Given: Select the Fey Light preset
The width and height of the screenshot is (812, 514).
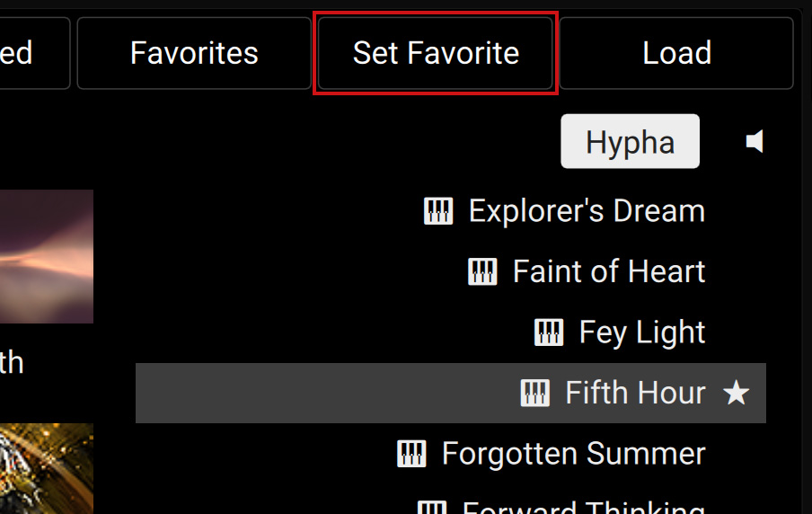Looking at the screenshot, I should pos(642,332).
